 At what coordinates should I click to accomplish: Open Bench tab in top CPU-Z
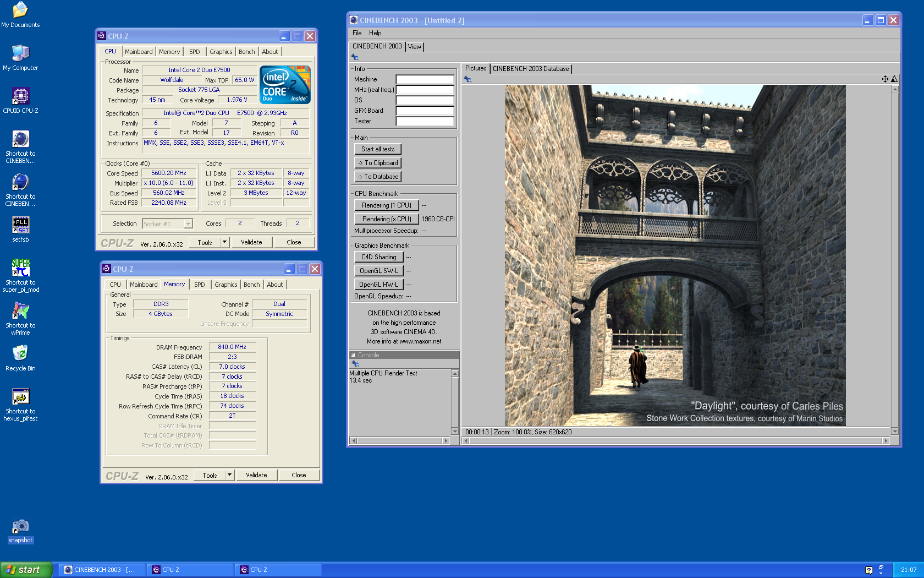point(247,52)
